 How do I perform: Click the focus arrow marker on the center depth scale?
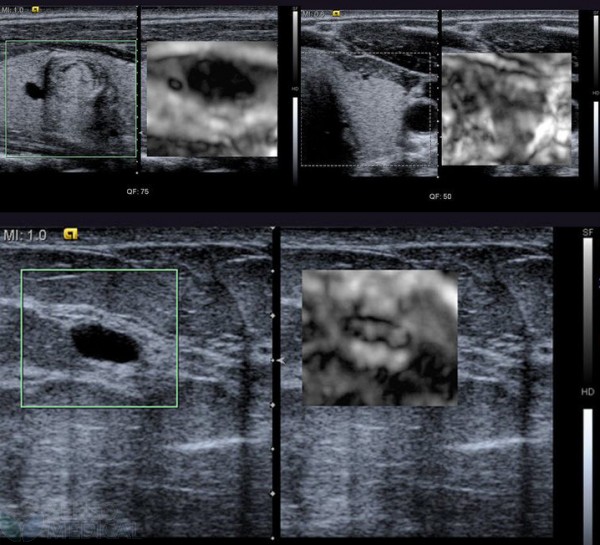pyautogui.click(x=280, y=359)
